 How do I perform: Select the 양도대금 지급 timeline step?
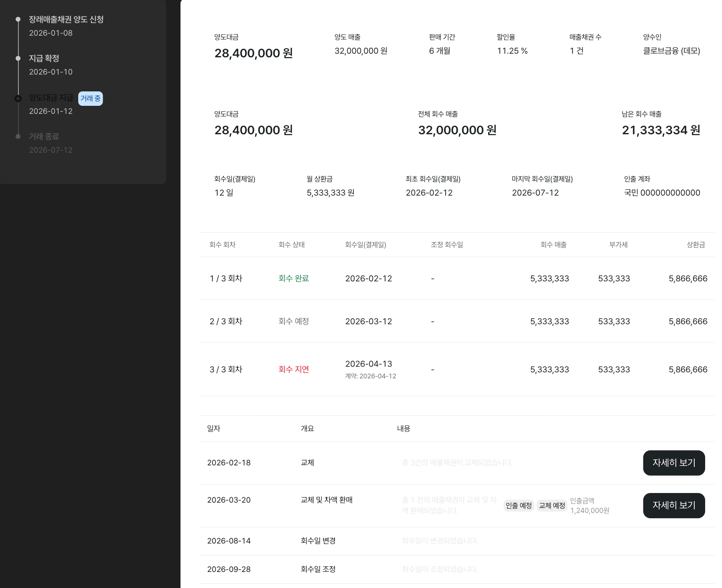51,97
